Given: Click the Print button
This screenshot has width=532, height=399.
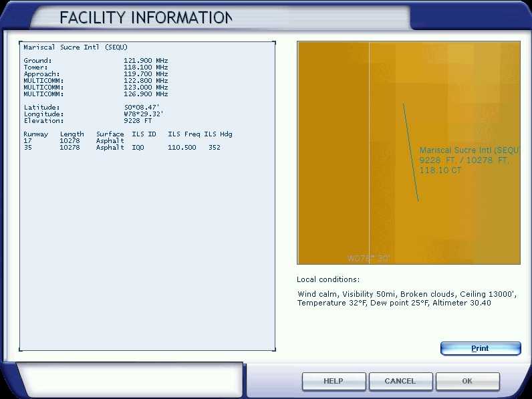Looking at the screenshot, I should [x=481, y=348].
